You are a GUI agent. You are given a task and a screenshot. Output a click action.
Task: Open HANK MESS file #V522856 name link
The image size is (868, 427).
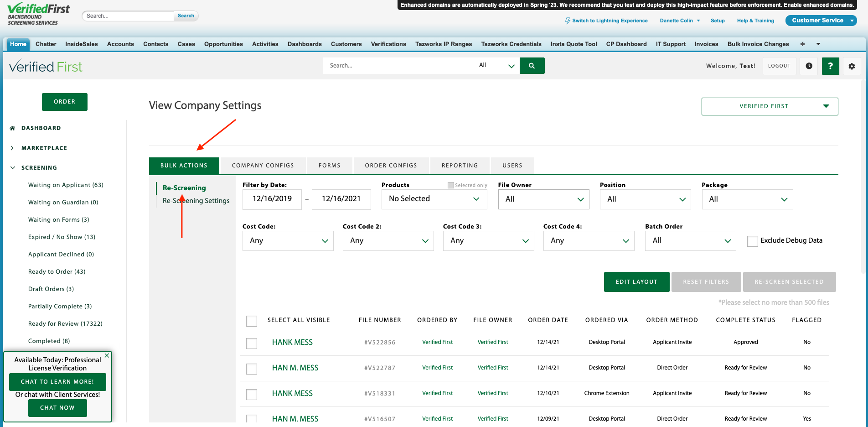pos(292,343)
